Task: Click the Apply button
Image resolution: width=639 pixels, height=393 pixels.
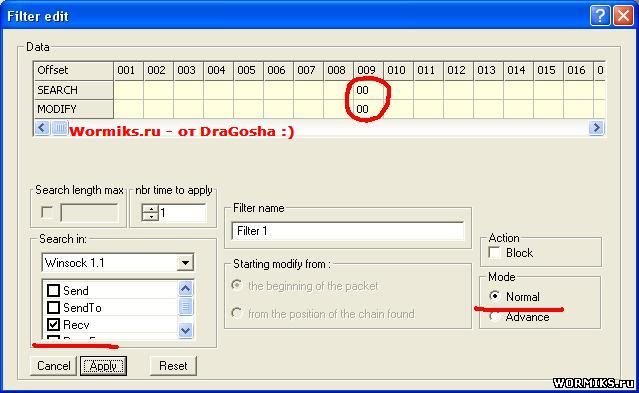Action: click(x=103, y=366)
